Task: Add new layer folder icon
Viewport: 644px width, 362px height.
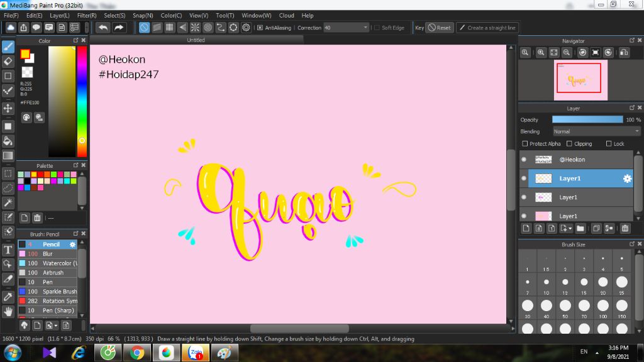Action: (580, 228)
